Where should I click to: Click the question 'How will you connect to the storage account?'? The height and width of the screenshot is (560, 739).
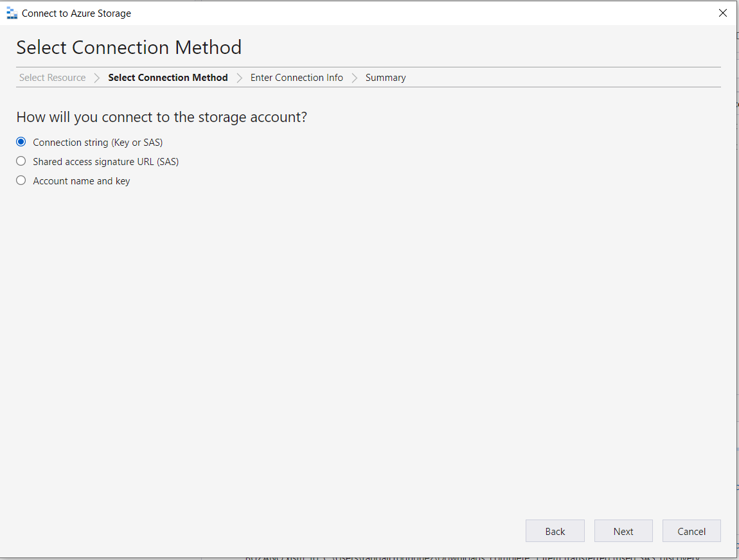(x=162, y=117)
